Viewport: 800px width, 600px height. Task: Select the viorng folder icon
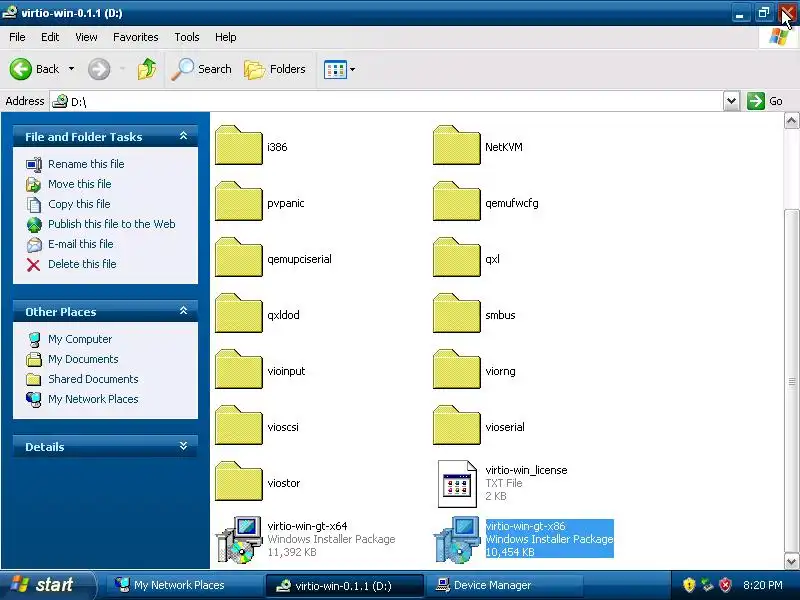[x=457, y=370]
